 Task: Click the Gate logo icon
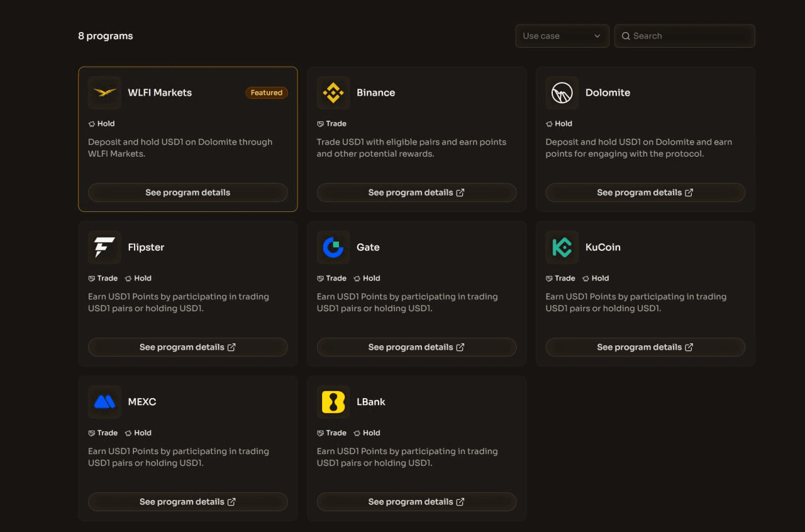tap(333, 247)
